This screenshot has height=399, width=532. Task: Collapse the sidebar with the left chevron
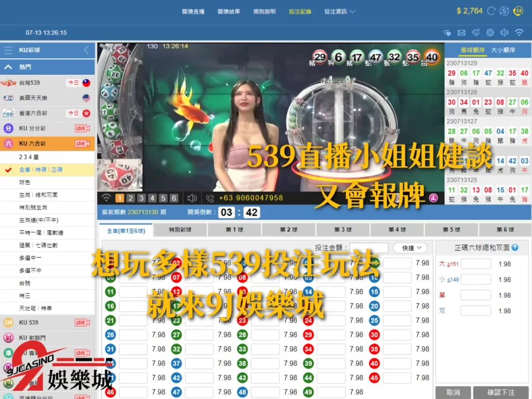click(87, 50)
